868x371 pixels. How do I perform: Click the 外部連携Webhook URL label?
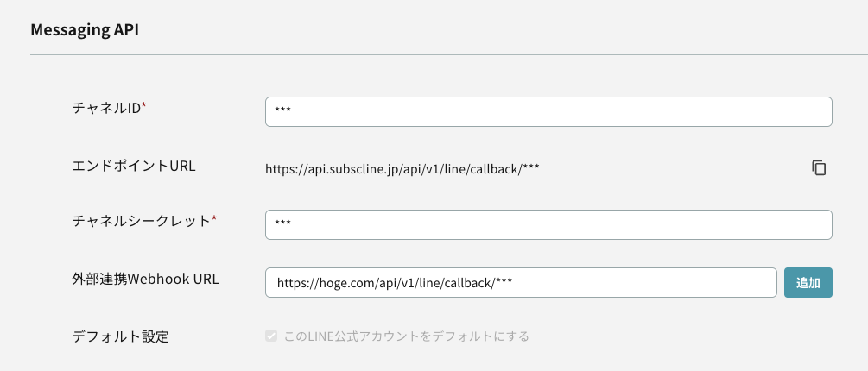(x=146, y=278)
